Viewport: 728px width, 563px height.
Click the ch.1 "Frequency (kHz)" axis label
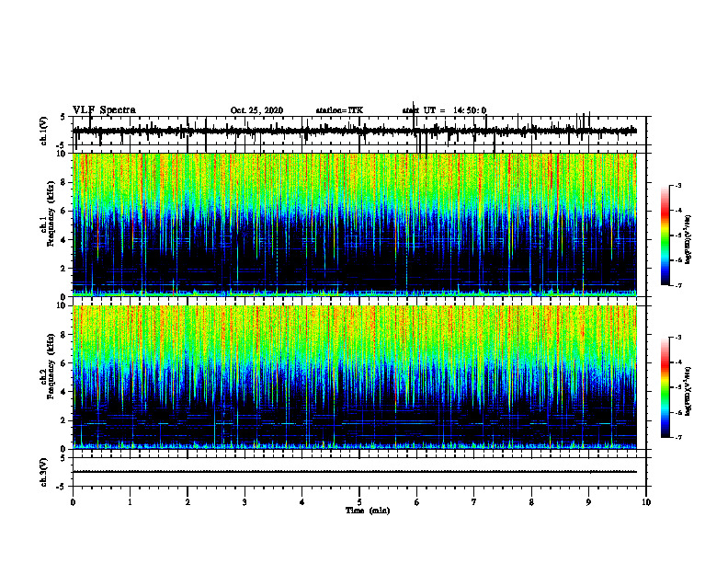click(51, 214)
